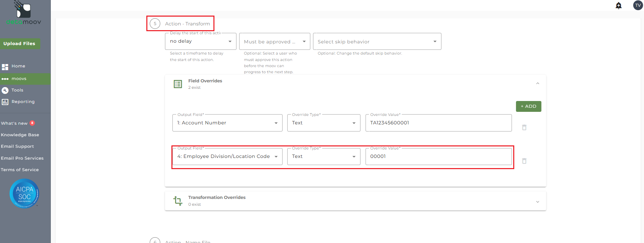Open the TV user avatar menu

tap(638, 5)
